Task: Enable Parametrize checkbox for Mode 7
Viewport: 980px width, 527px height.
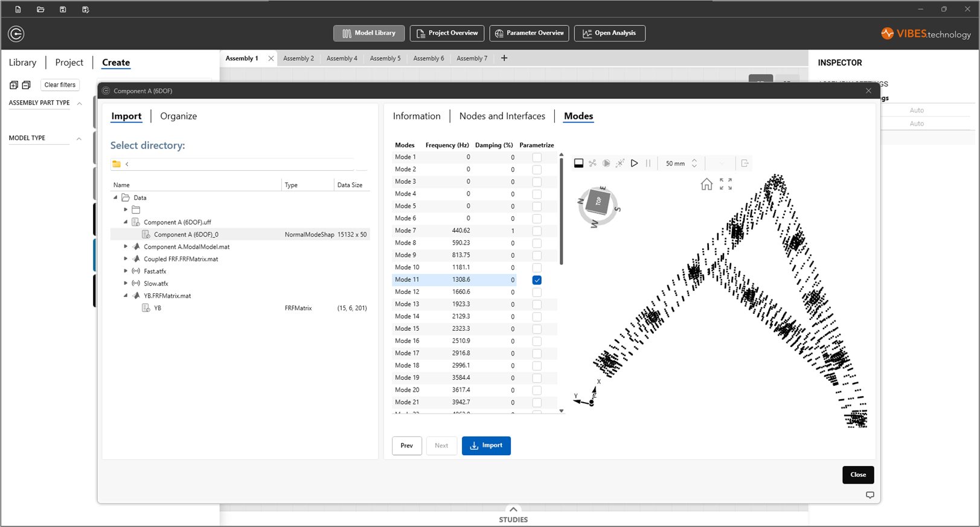Action: point(537,231)
